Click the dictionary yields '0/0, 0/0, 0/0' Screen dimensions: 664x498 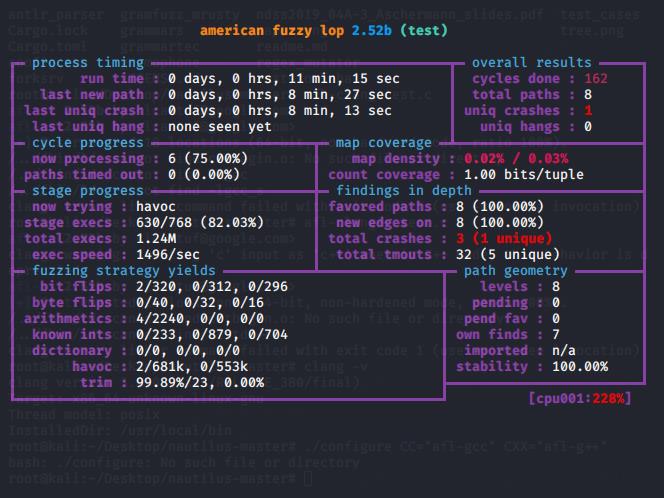188,351
